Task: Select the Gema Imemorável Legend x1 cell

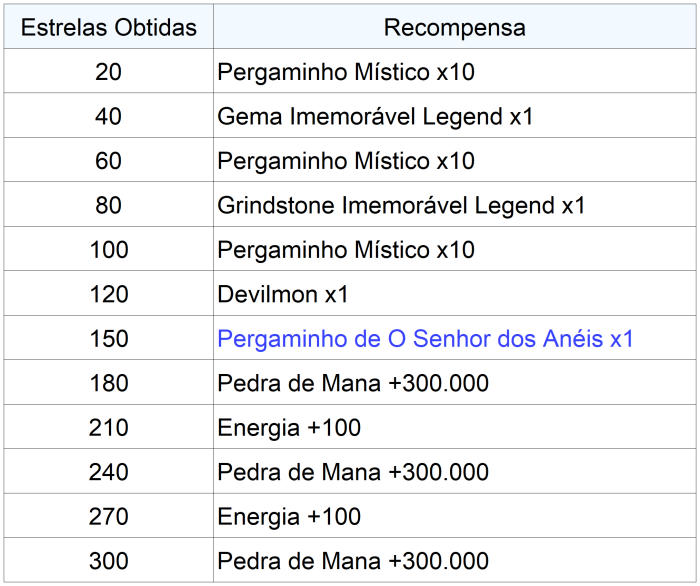Action: pyautogui.click(x=375, y=117)
